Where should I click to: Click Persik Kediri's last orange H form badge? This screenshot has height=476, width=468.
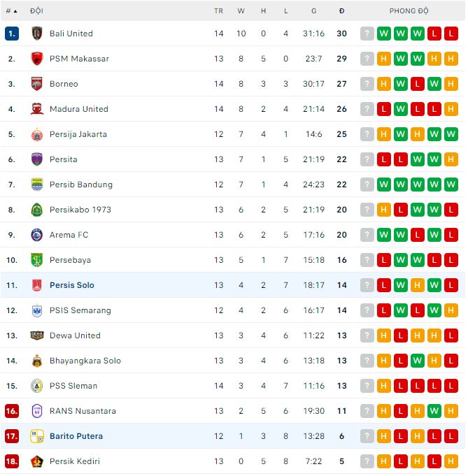[x=451, y=461]
